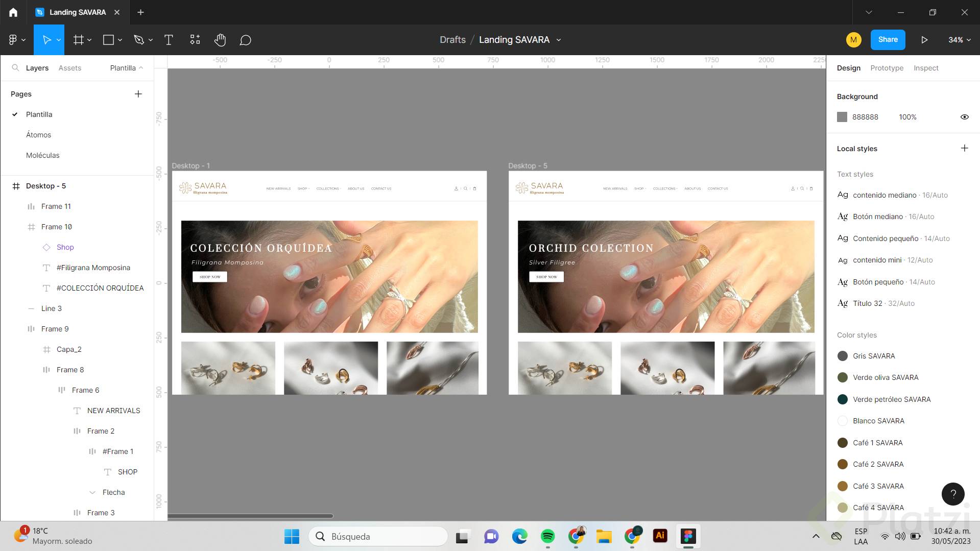Select the Move tool
The height and width of the screenshot is (551, 980).
click(46, 40)
